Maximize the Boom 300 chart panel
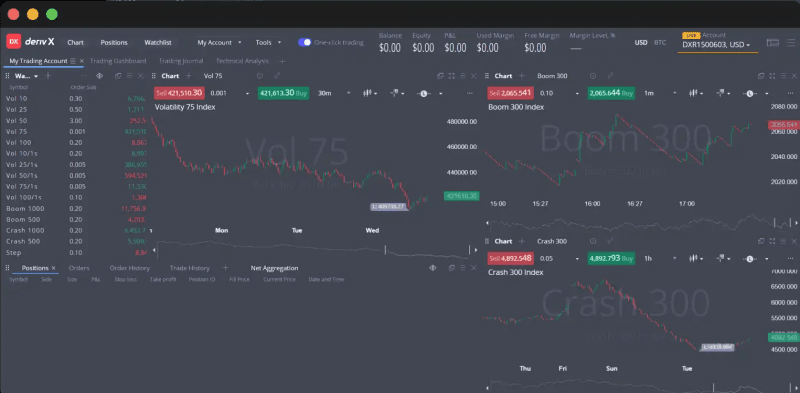 (x=772, y=76)
